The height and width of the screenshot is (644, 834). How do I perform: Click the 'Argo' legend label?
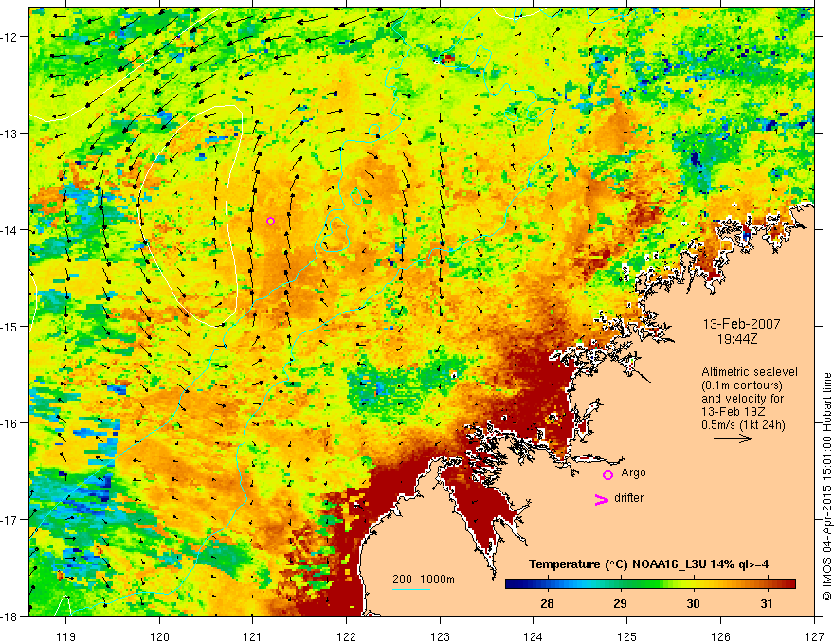click(633, 473)
